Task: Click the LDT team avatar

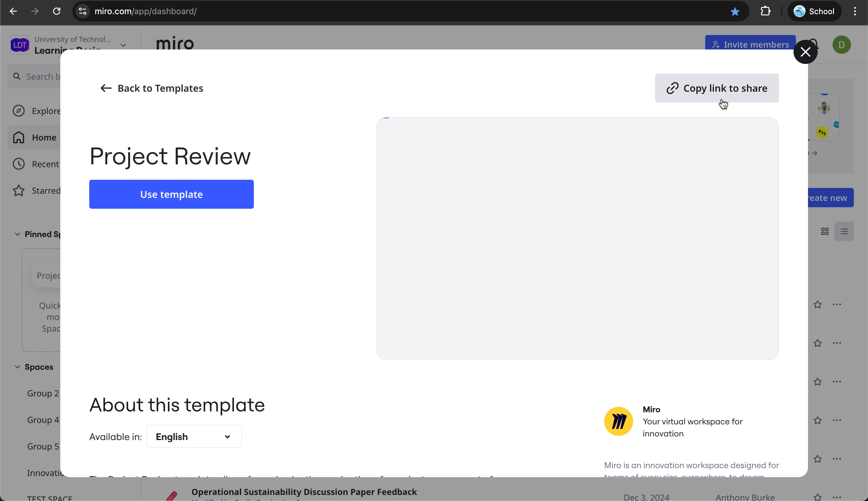Action: point(20,45)
